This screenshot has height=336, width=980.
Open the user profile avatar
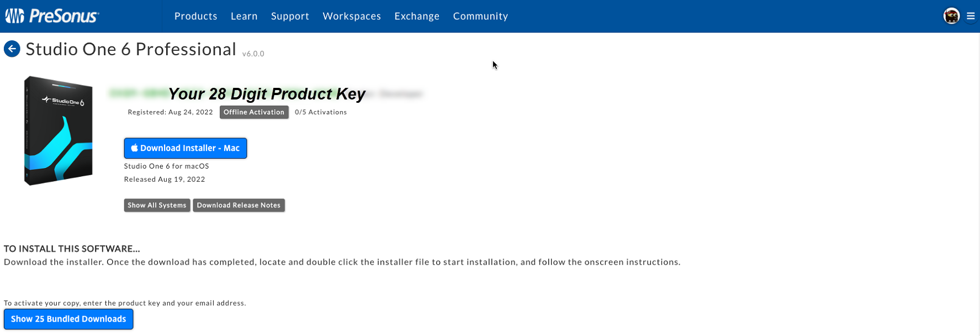951,16
